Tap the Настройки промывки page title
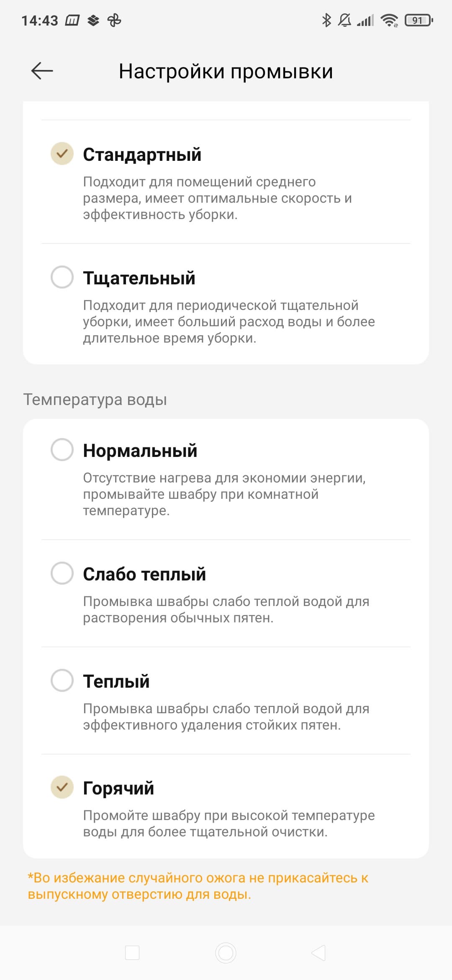The image size is (452, 980). [226, 71]
